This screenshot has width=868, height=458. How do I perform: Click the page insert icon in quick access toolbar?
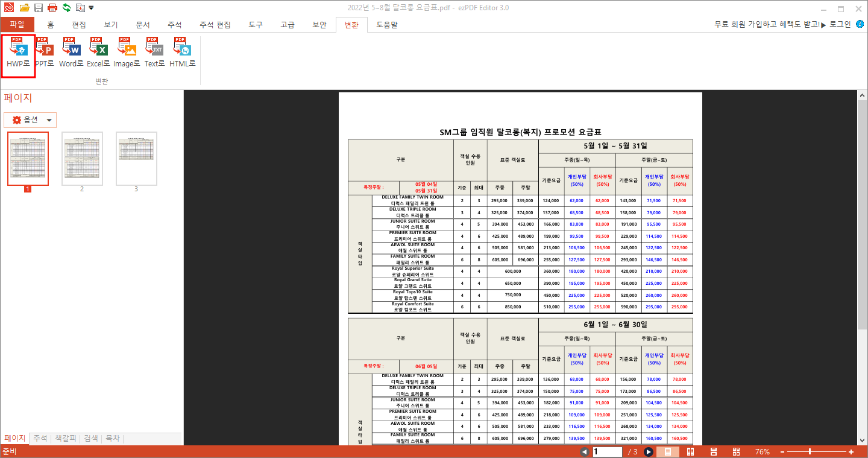tap(80, 8)
